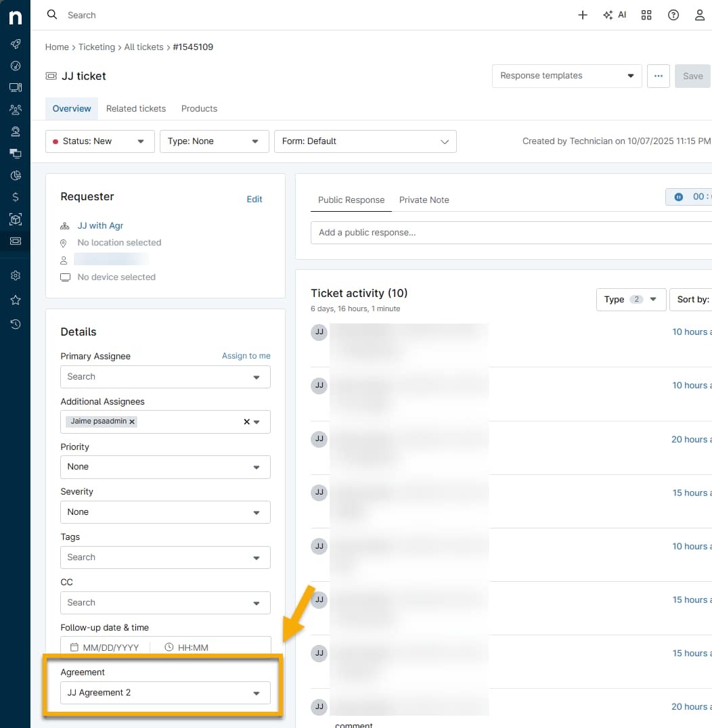The width and height of the screenshot is (712, 728).
Task: Click Edit in the Requester panel
Action: [x=254, y=199]
